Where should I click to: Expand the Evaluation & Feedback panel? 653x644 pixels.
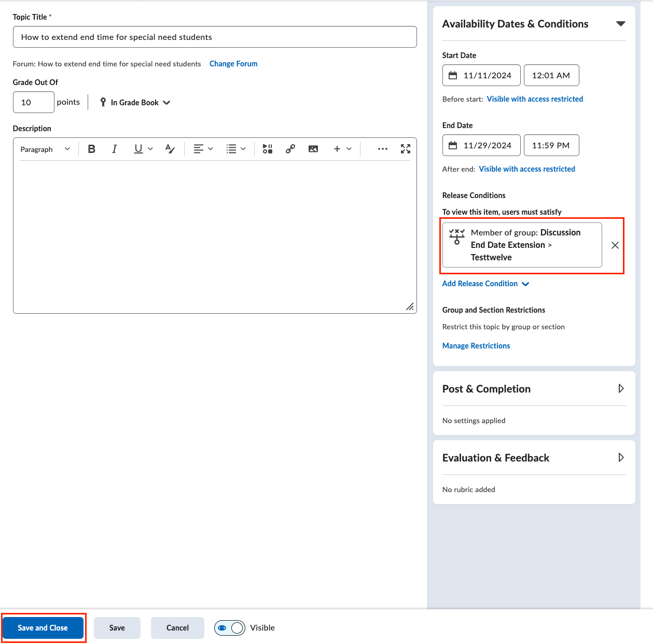tap(621, 457)
